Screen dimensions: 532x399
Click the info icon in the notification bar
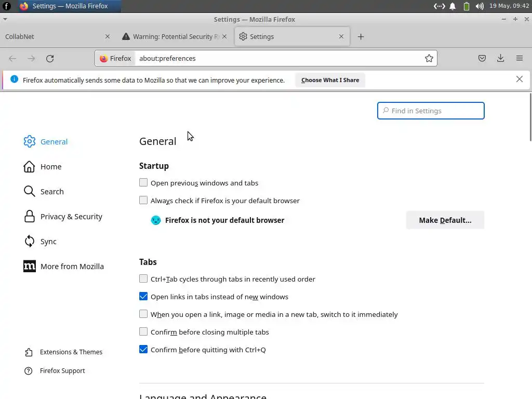point(14,79)
